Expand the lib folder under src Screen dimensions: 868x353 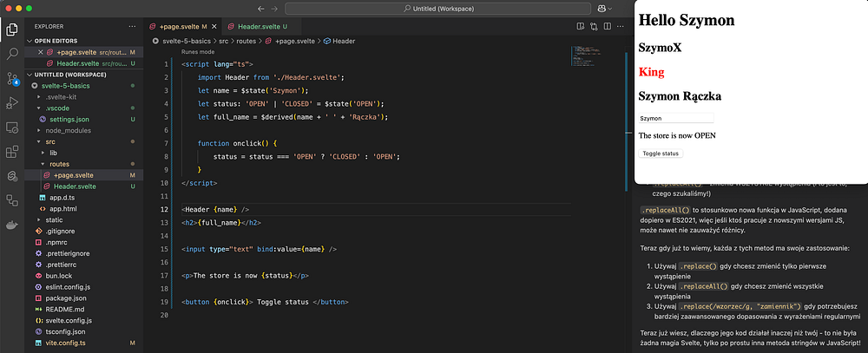tap(53, 152)
